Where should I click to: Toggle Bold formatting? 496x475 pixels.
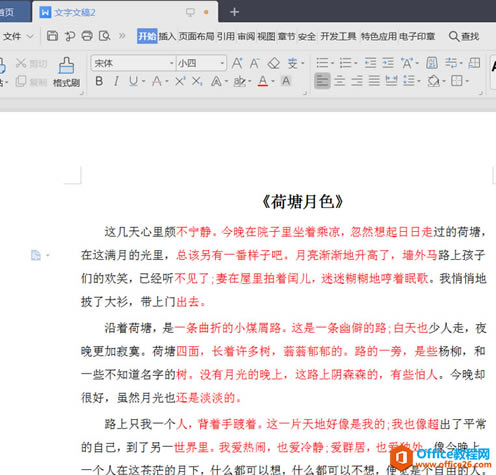[x=99, y=81]
